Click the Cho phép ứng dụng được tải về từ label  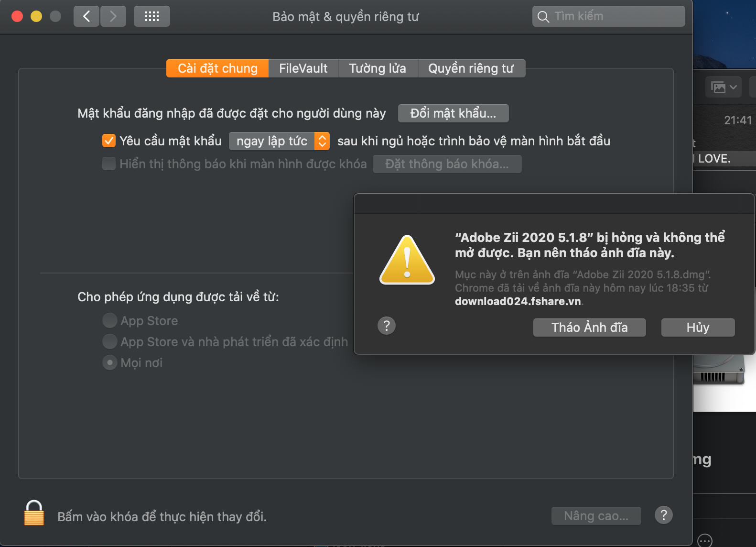[178, 297]
